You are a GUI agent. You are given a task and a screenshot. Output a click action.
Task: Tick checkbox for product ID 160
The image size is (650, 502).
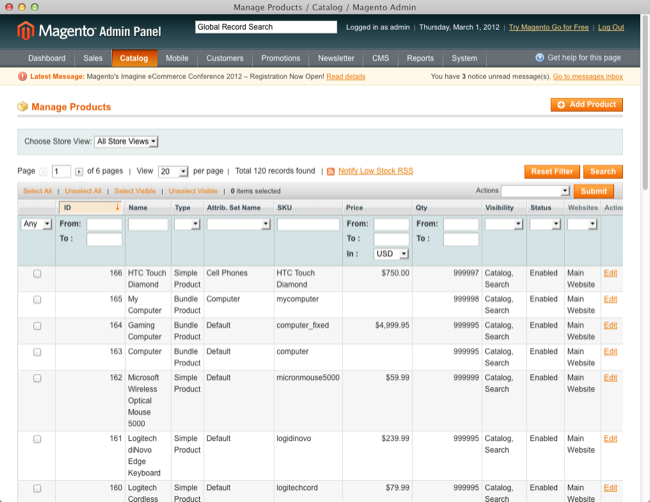click(x=37, y=488)
